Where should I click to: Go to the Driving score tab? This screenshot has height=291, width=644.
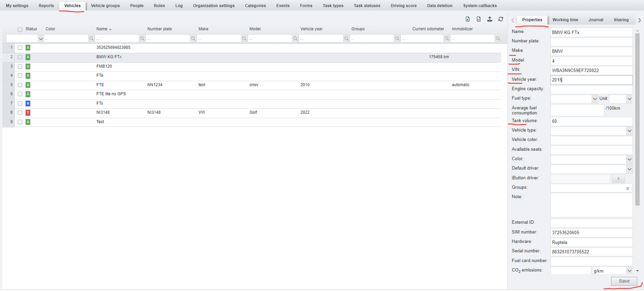[x=404, y=6]
